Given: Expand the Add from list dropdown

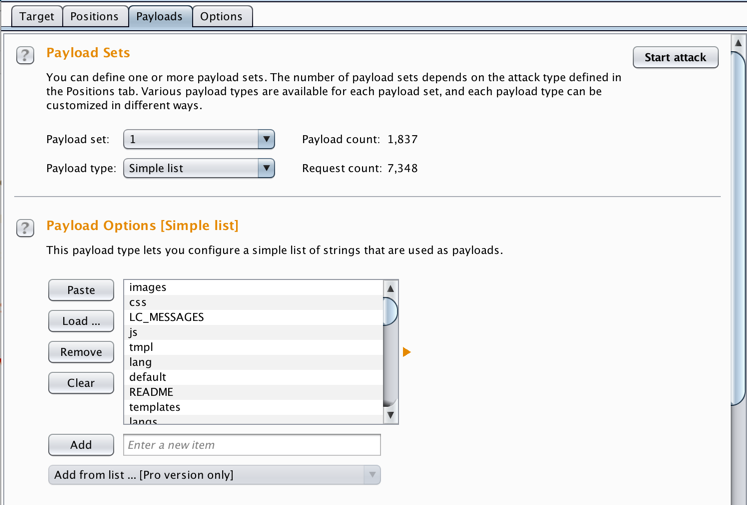Looking at the screenshot, I should coord(214,475).
